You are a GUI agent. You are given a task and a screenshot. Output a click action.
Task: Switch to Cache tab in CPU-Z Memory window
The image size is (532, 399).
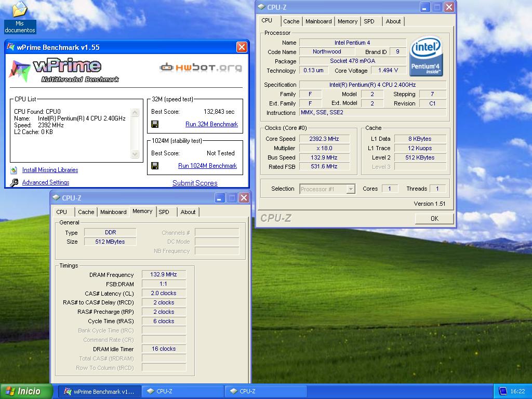click(86, 212)
